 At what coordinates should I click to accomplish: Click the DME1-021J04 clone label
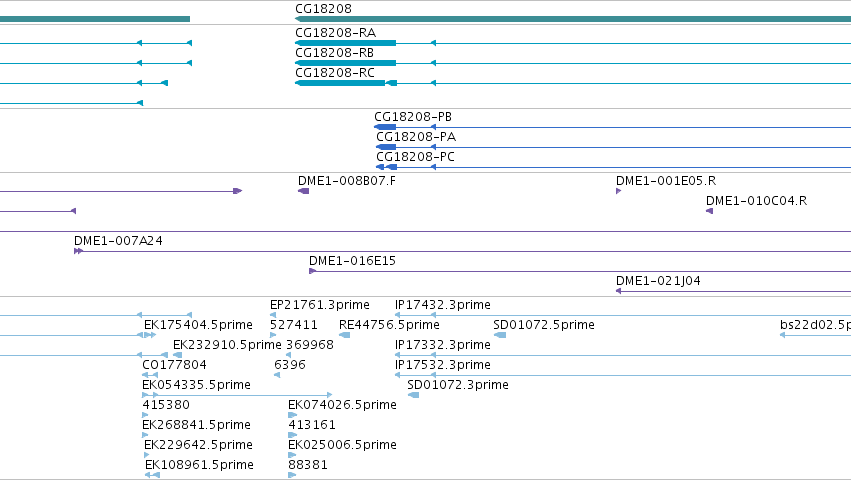tap(658, 281)
